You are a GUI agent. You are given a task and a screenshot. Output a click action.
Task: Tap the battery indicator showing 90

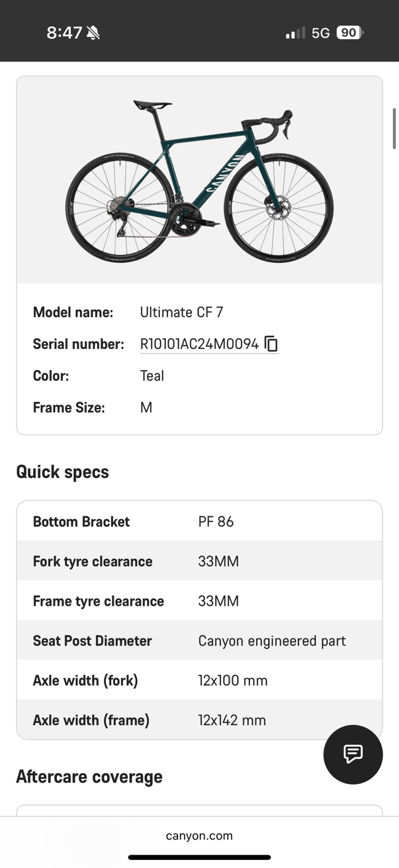click(x=350, y=32)
